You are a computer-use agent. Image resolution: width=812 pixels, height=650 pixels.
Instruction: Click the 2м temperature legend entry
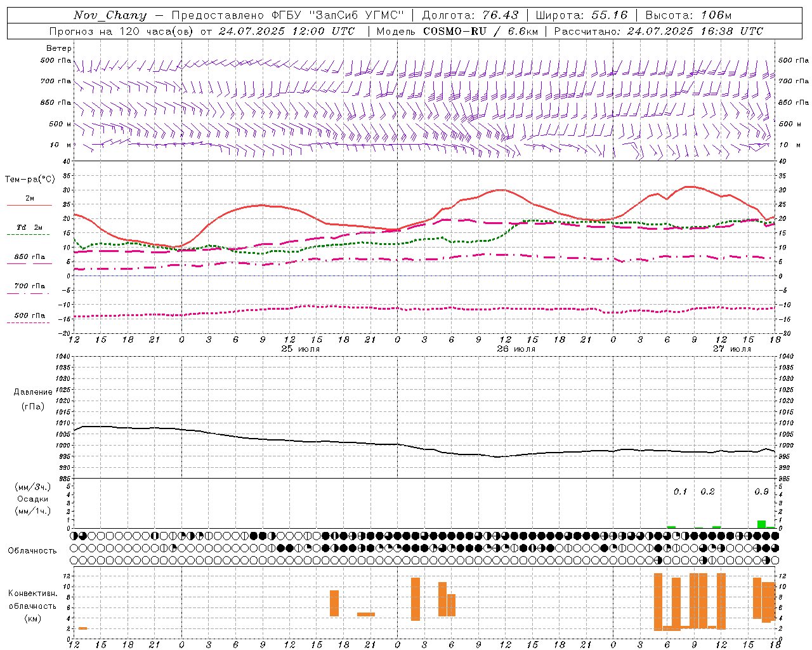coord(29,199)
